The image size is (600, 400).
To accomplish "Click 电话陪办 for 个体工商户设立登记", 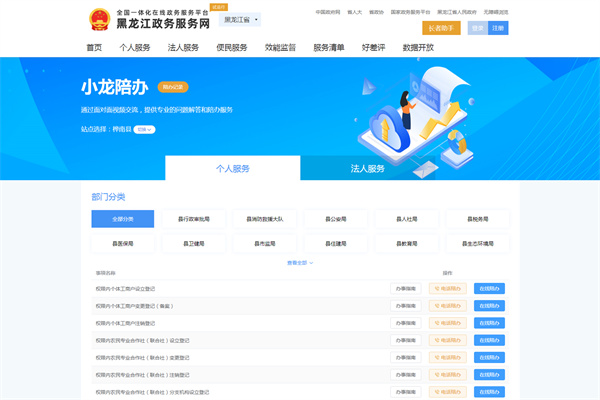I will click(x=448, y=289).
